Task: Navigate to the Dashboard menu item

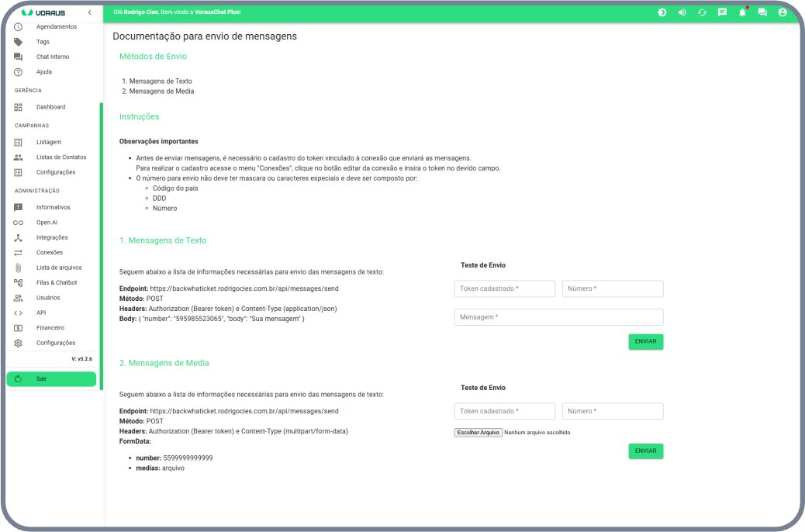Action: [50, 107]
